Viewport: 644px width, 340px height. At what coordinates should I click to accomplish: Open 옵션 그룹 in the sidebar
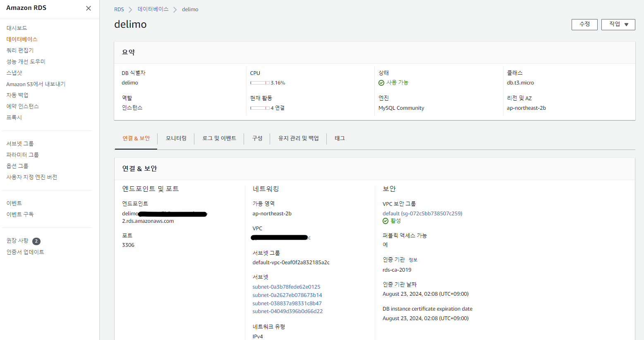[17, 166]
